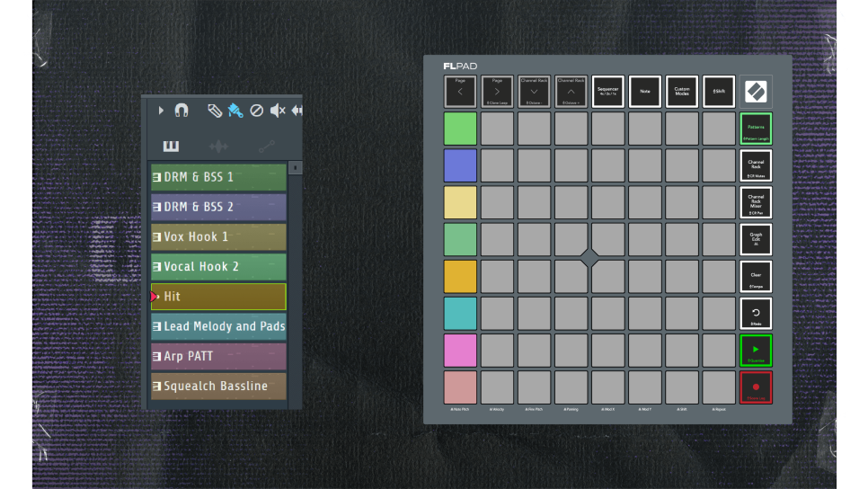Toggle the Shift button on FLPAD

tap(719, 92)
